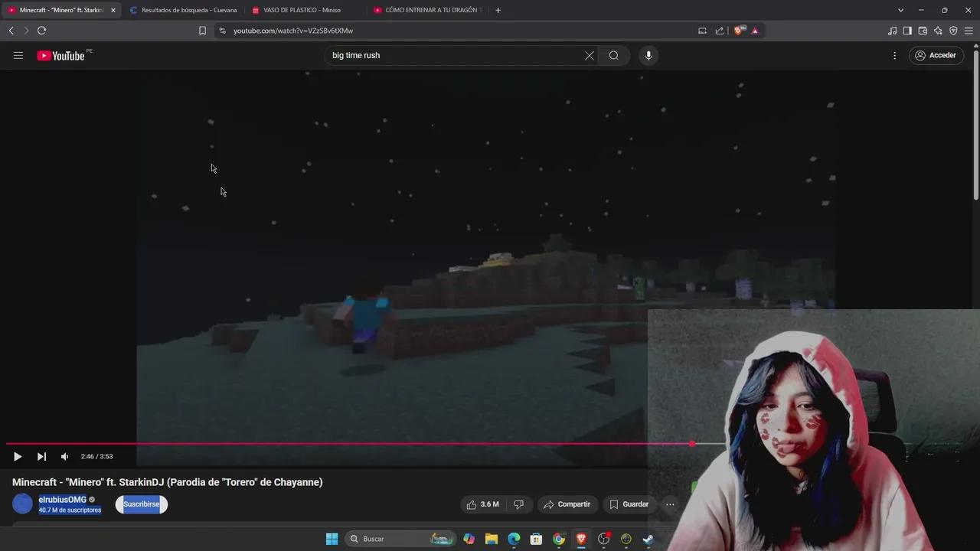Toggle the browser sidebar panel
The image size is (980, 551).
point(907,31)
